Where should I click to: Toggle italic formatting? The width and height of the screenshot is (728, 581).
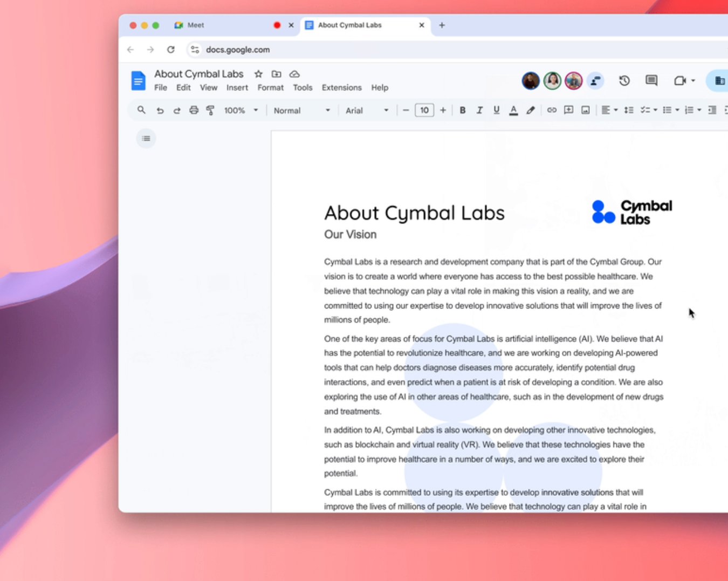click(479, 110)
